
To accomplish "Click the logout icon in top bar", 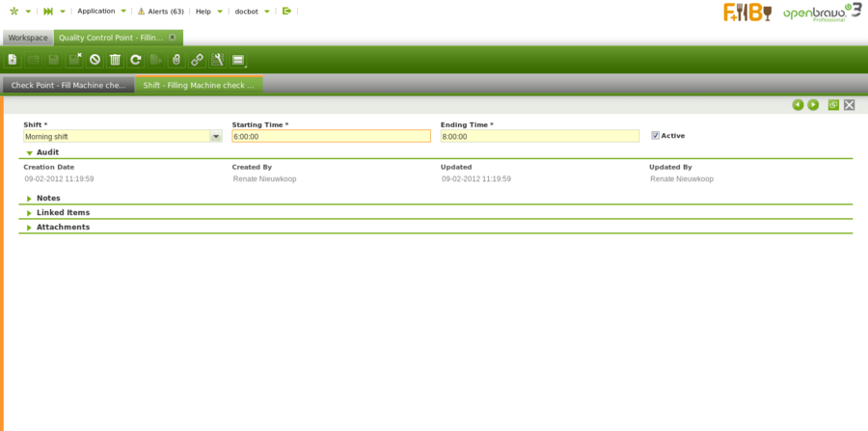I will pos(286,12).
